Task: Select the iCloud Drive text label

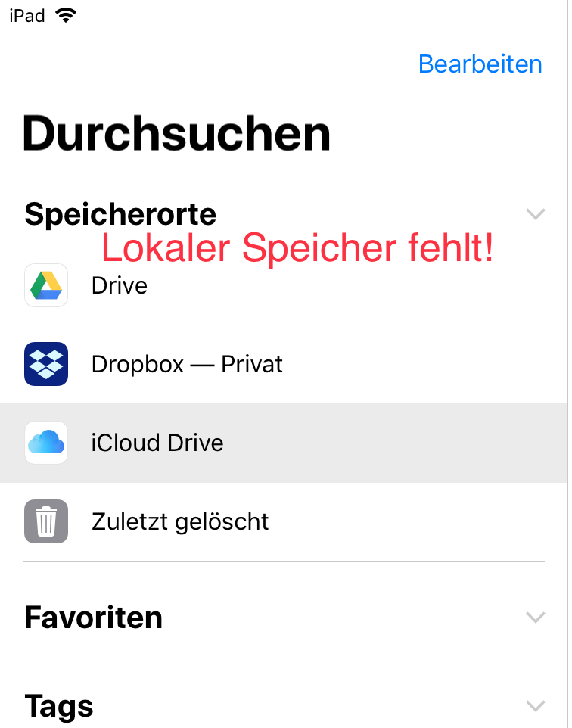Action: [x=157, y=443]
